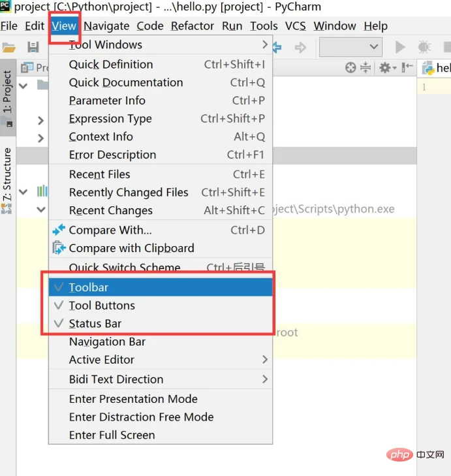Toggle the Status Bar menu item

click(161, 323)
